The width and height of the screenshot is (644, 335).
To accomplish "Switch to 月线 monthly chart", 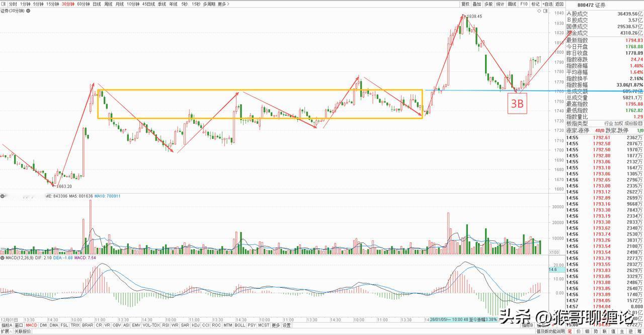I will (x=120, y=4).
